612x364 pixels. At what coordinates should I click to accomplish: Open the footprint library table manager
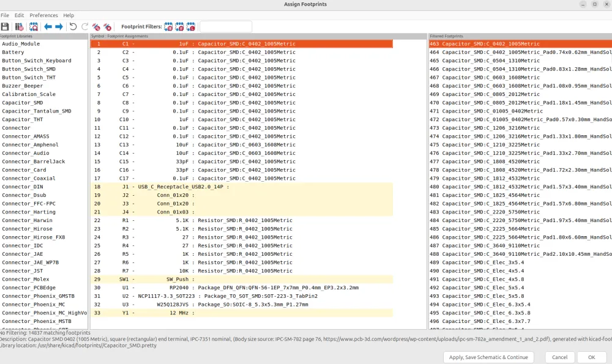pos(20,27)
